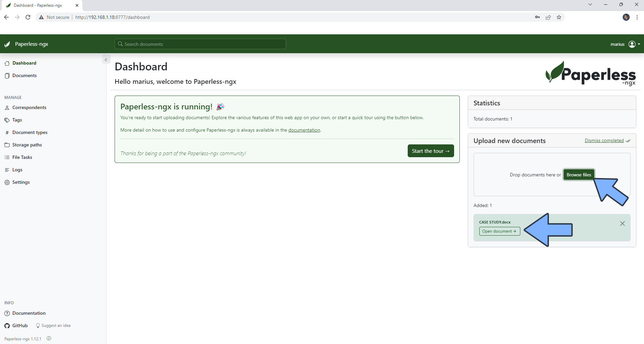The width and height of the screenshot is (644, 344).
Task: Reload the page with refresh icon
Action: [x=28, y=17]
